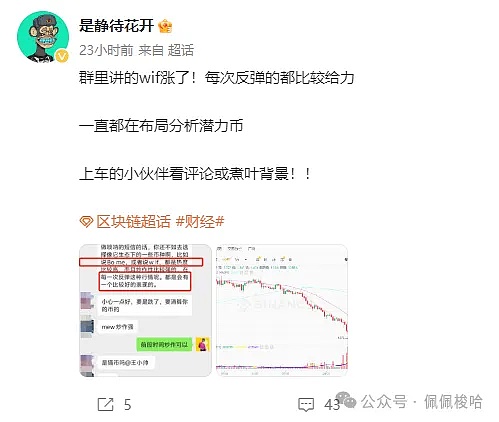The height and width of the screenshot is (422, 499).
Task: View the candlestick chart thumbnail
Action: (282, 310)
